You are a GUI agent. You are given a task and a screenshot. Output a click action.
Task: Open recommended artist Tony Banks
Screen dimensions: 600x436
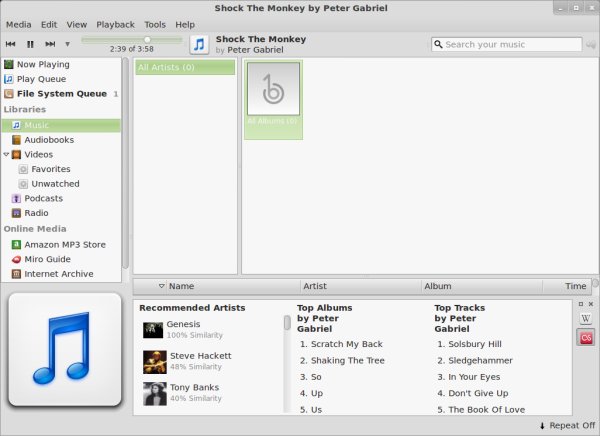click(194, 387)
